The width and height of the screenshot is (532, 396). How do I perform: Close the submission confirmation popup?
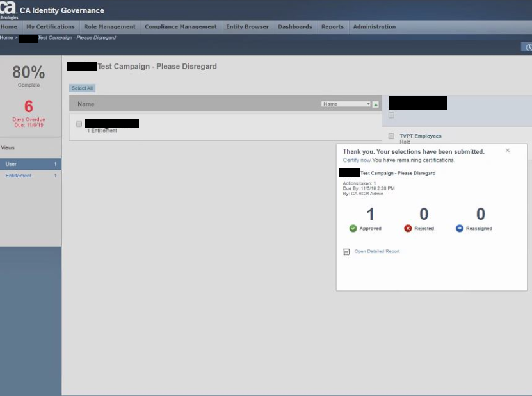click(x=508, y=151)
